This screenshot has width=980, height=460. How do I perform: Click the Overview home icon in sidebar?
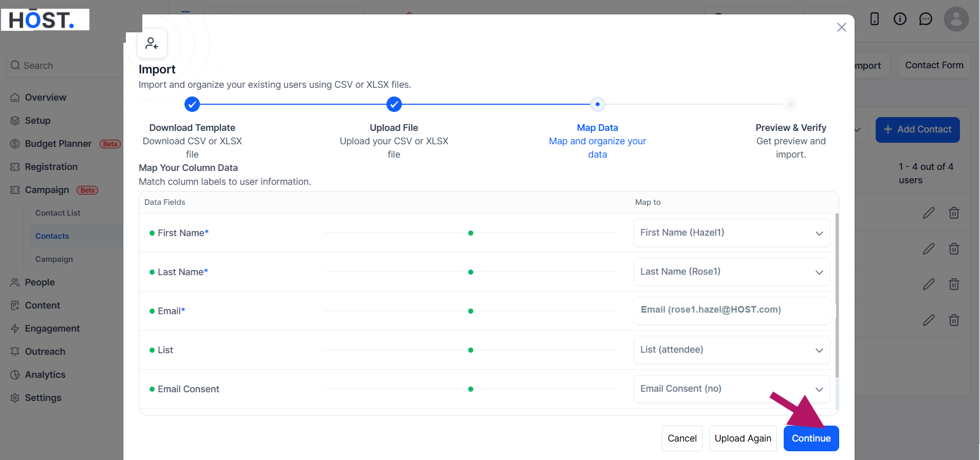point(15,98)
